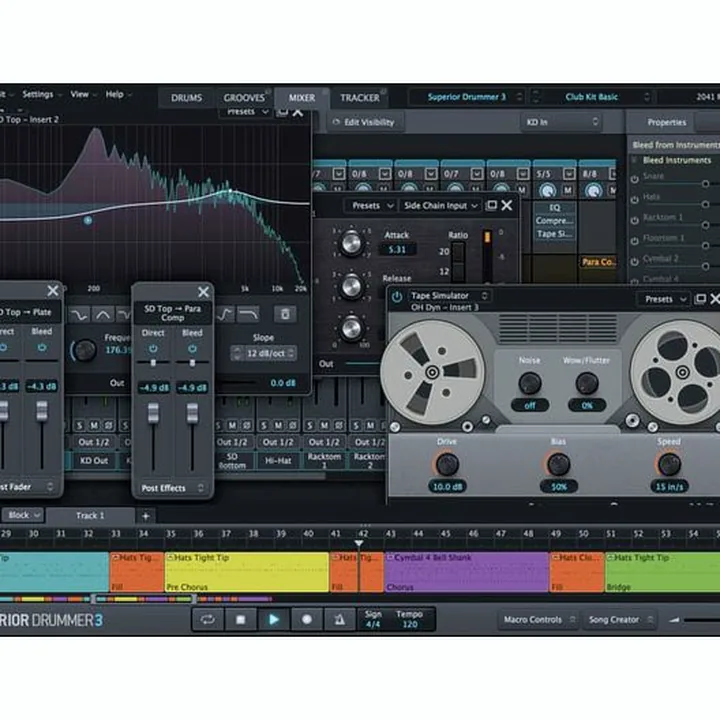Open the Properties panel tab
The image size is (720, 720).
point(667,122)
